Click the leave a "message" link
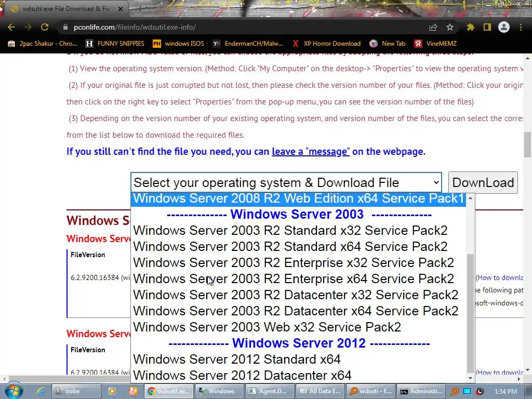 pyautogui.click(x=311, y=151)
